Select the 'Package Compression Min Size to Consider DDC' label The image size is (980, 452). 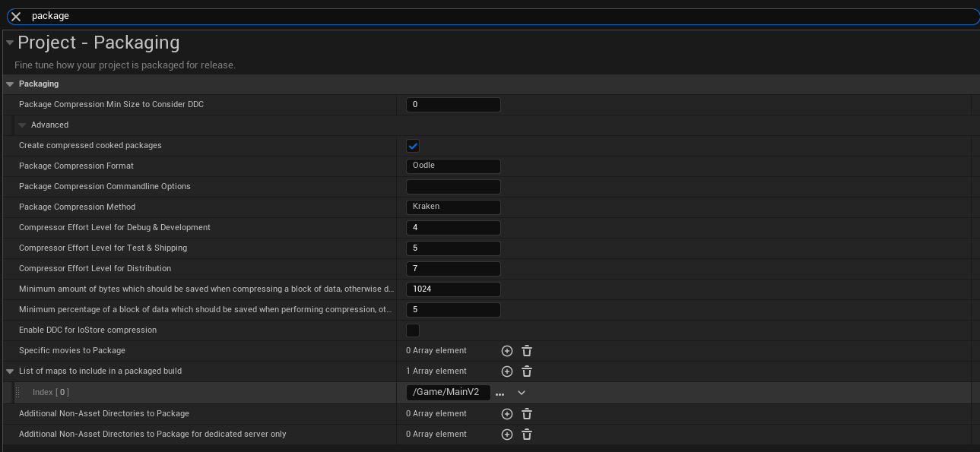(x=111, y=105)
